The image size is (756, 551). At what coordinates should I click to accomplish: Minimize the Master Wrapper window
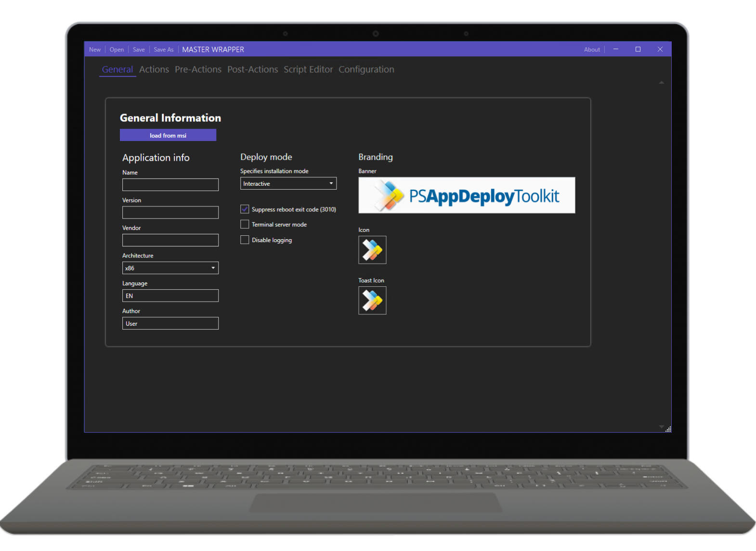coord(615,49)
